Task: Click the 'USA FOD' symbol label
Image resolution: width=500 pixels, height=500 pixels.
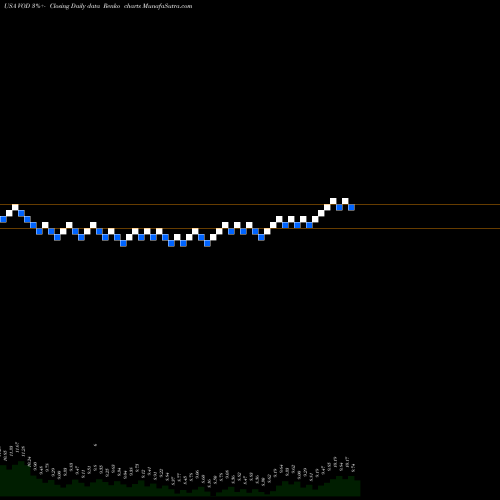Action: click(x=17, y=6)
